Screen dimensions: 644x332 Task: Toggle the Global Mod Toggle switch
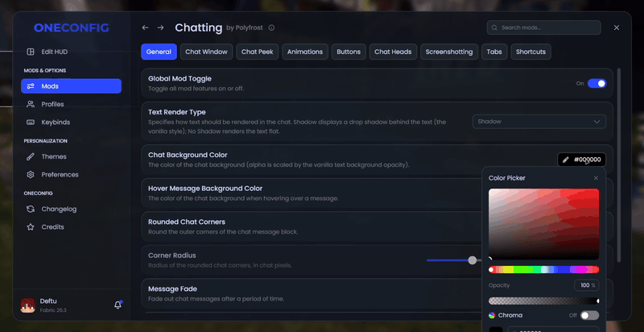[x=597, y=84]
